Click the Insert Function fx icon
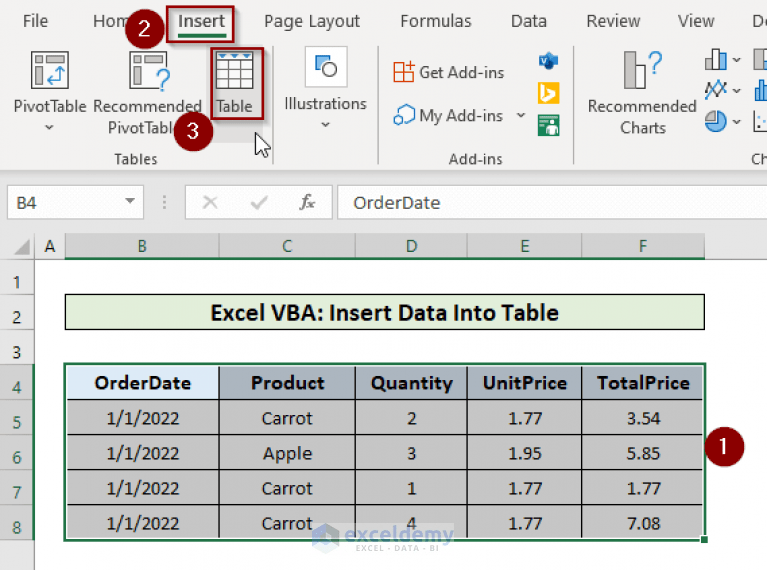Screen dimensions: 767x570 (307, 202)
